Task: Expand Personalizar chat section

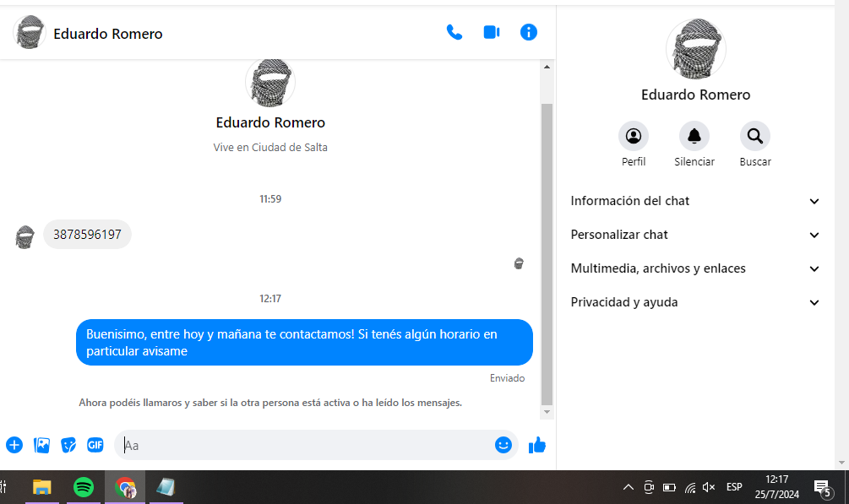Action: coord(695,235)
